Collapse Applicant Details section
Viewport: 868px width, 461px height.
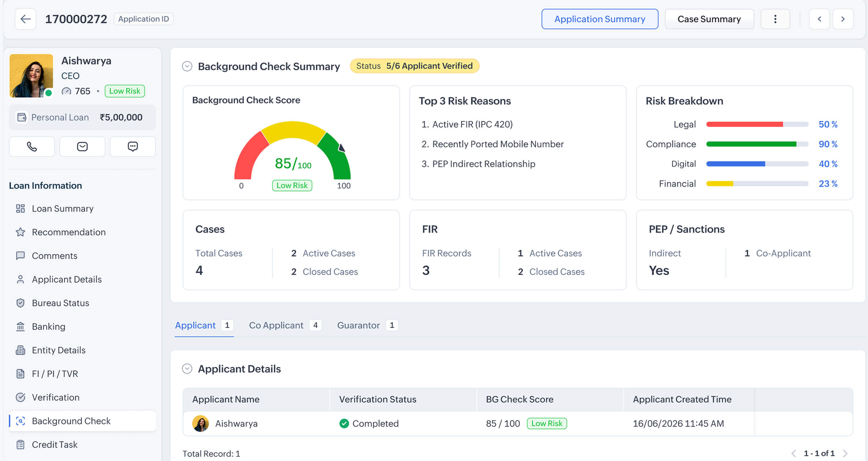pos(187,369)
